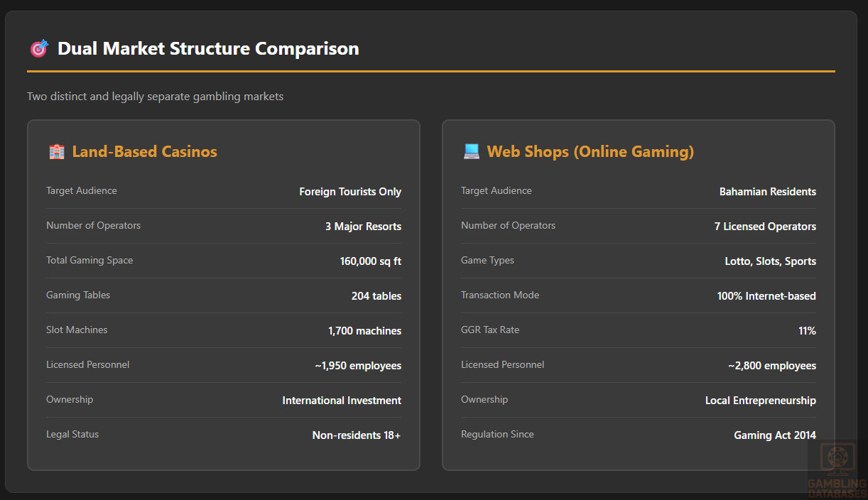Select the Bahamian Residents value
The width and height of the screenshot is (868, 500).
click(767, 192)
